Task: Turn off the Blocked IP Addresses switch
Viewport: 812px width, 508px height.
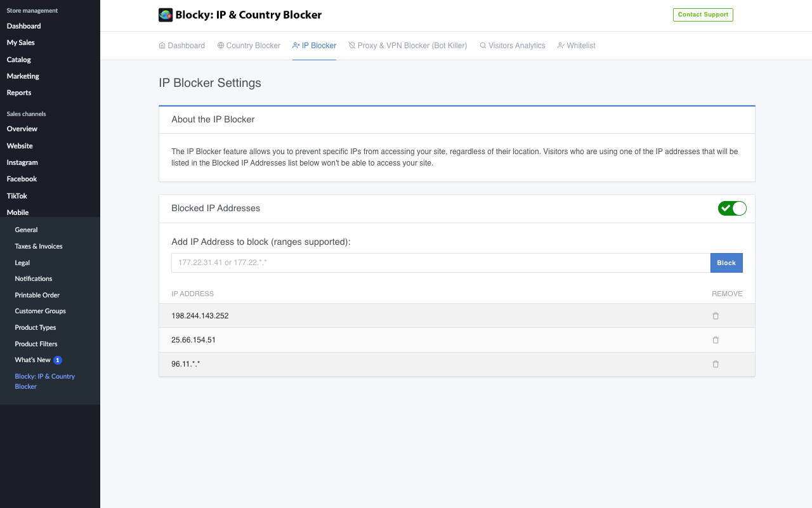Action: coord(732,208)
